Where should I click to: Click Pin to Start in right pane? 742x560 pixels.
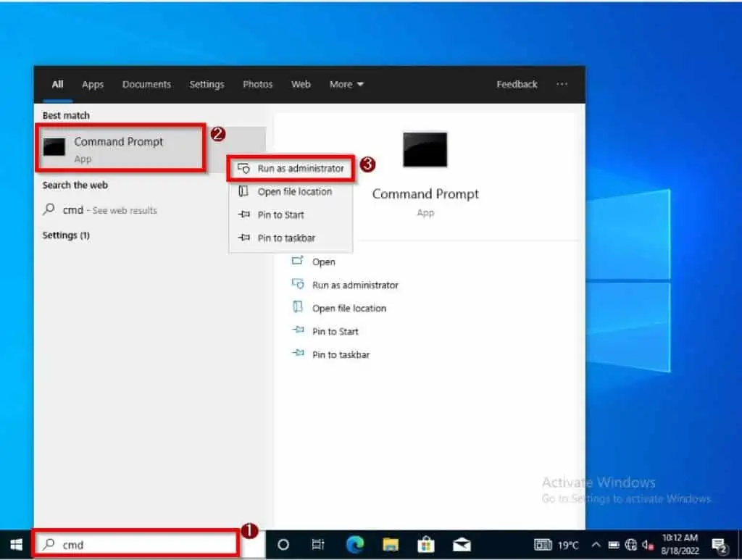point(335,332)
